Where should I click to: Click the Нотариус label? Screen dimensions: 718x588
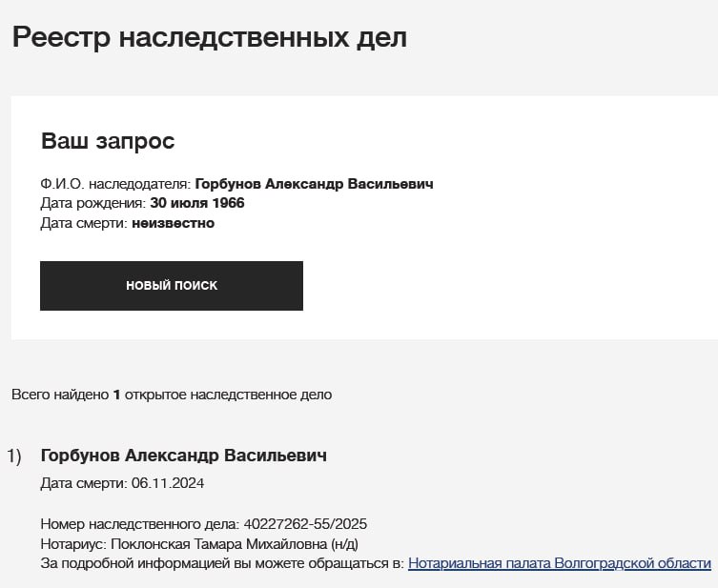pyautogui.click(x=73, y=544)
